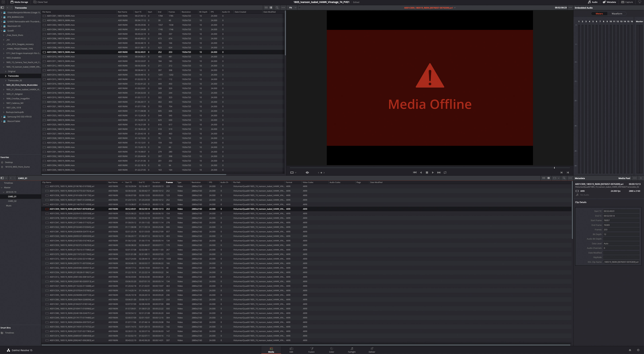Screen dimensions: 644x354
Task: Collapse the 2018 05 19 bin
Action: (x=4, y=192)
